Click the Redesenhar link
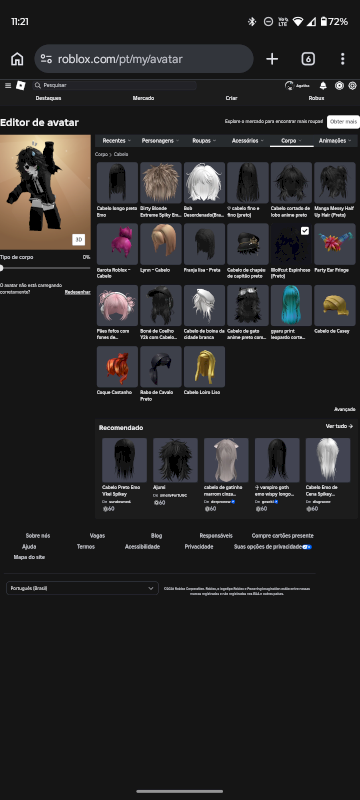Viewport: 360px width, 800px height. point(78,292)
